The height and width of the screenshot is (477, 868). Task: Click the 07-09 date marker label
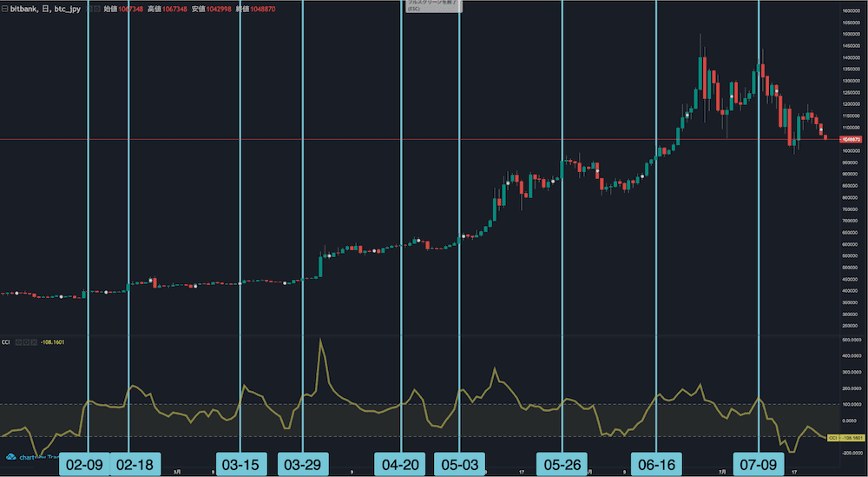click(x=759, y=464)
